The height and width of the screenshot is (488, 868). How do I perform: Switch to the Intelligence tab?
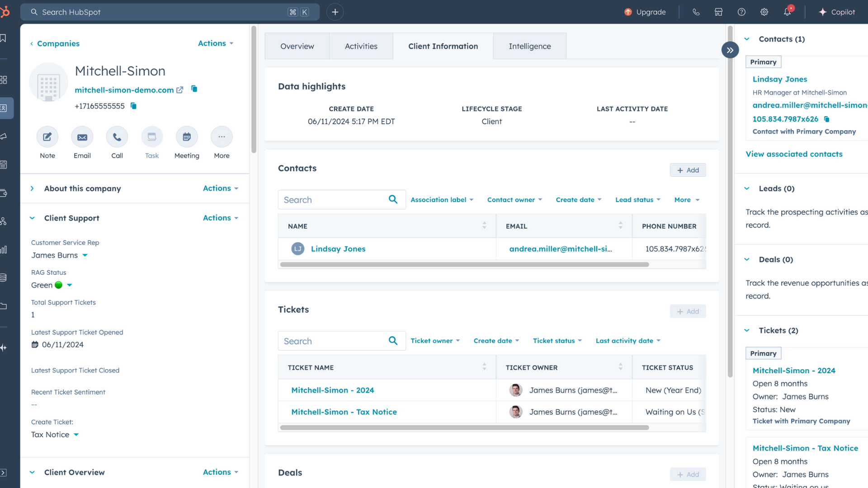click(x=529, y=46)
